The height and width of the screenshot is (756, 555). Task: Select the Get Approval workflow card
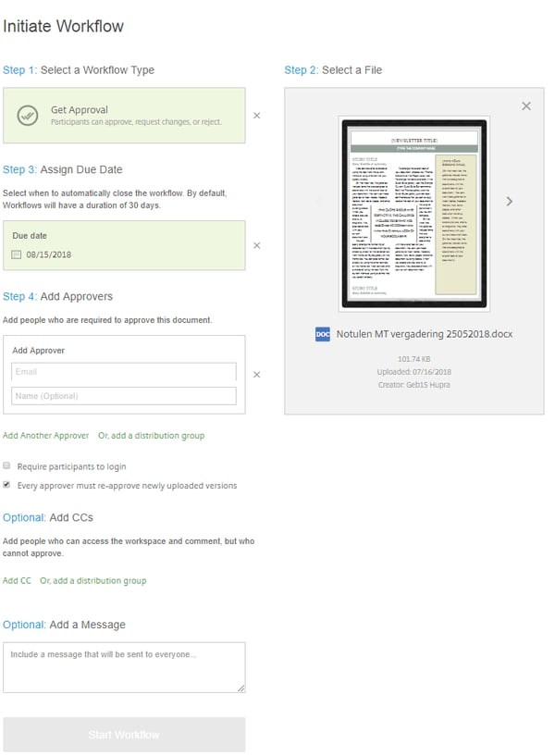pyautogui.click(x=124, y=116)
